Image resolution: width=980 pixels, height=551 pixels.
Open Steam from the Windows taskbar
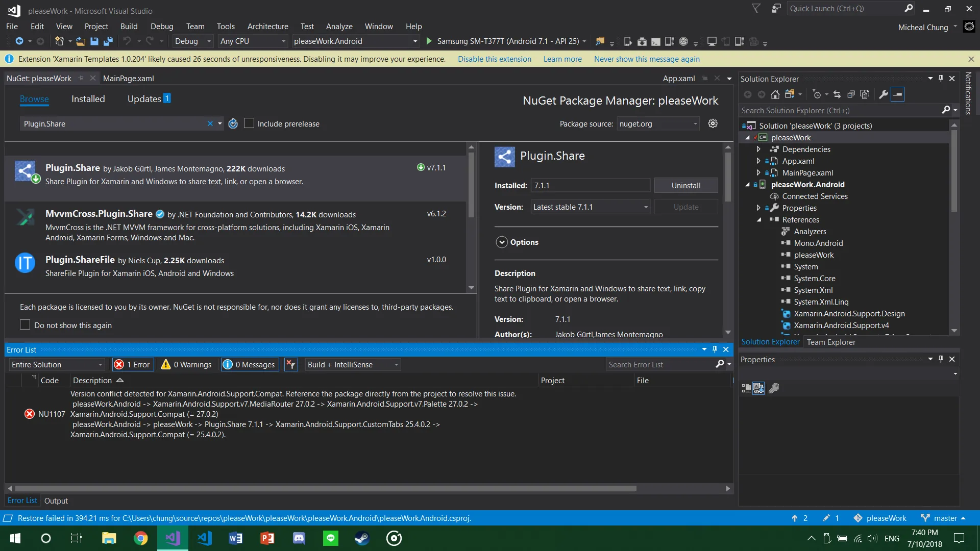pyautogui.click(x=362, y=538)
